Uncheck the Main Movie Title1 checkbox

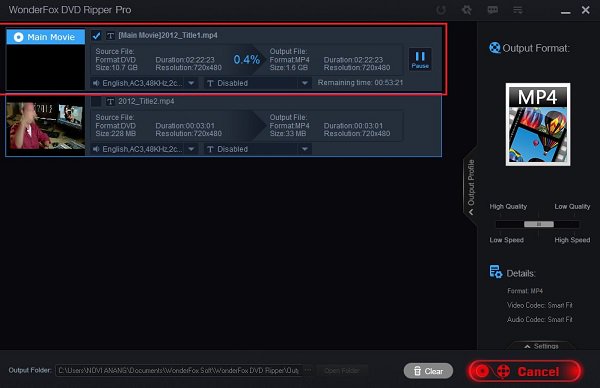pyautogui.click(x=96, y=36)
